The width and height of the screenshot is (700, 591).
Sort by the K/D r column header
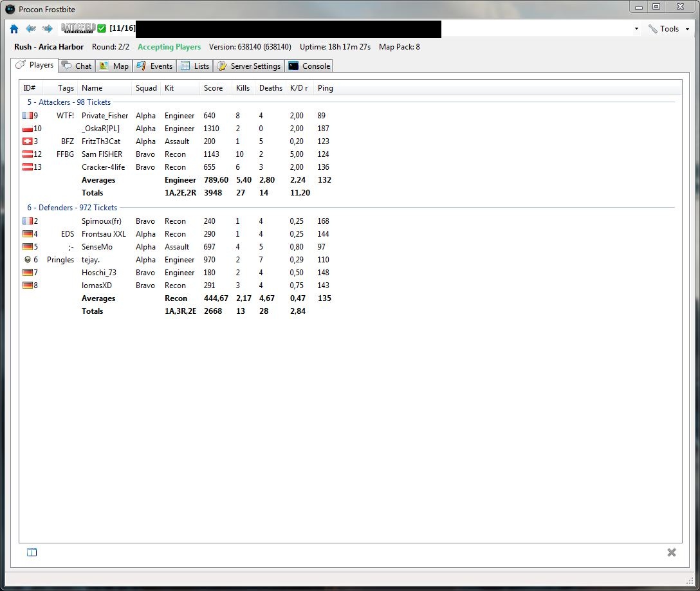pyautogui.click(x=299, y=88)
